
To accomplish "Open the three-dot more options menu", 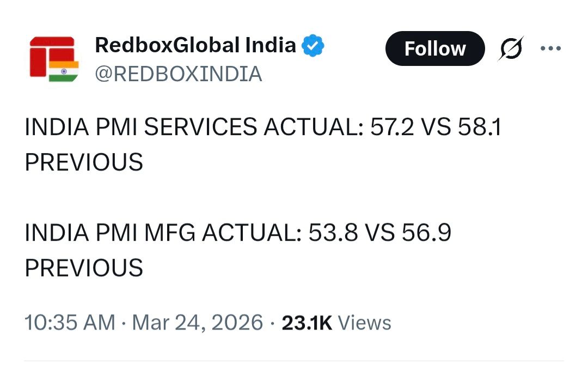I will 550,48.
